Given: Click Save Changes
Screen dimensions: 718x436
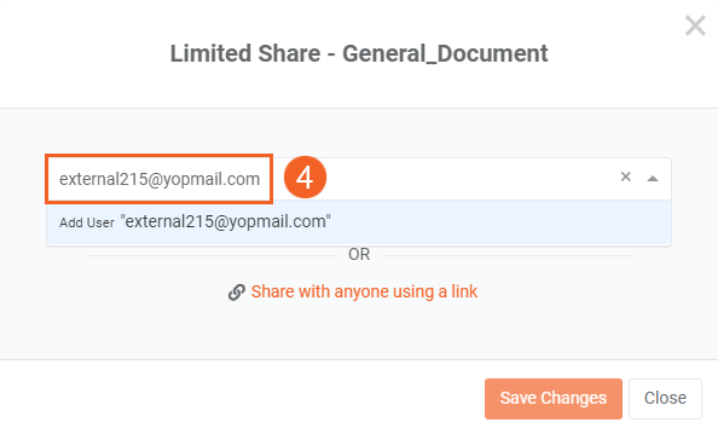Looking at the screenshot, I should tap(553, 398).
